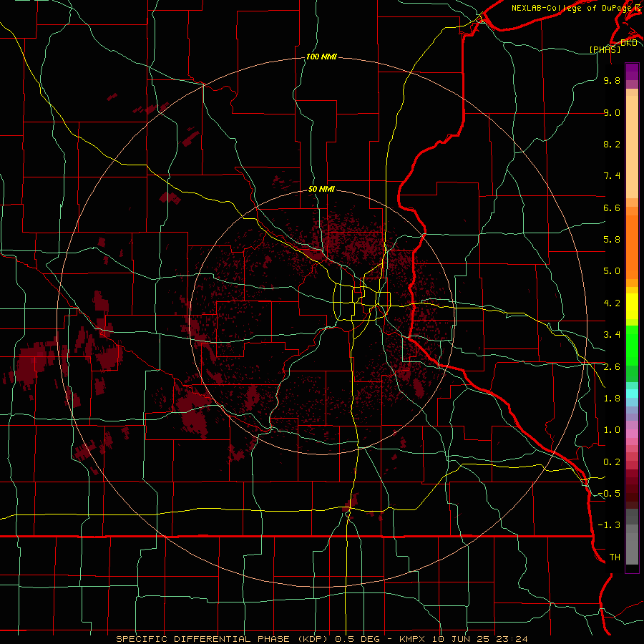Click the -0.5 scale label
This screenshot has height=644, width=644.
(x=609, y=494)
